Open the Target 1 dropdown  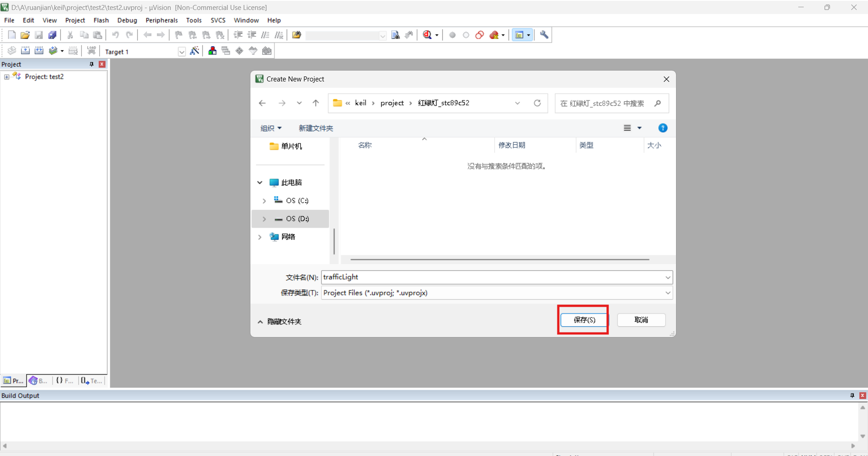182,52
